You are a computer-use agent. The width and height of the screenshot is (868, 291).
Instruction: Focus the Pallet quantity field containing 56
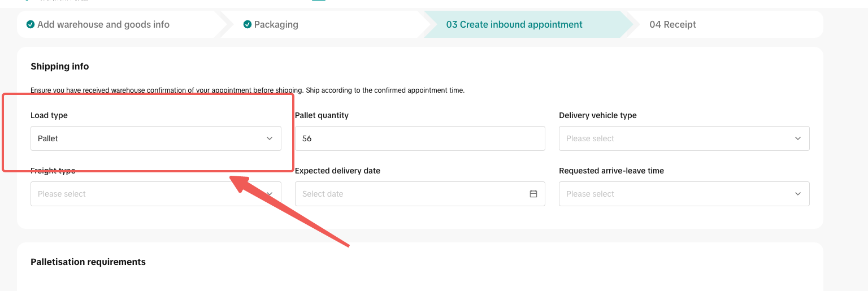click(x=419, y=138)
